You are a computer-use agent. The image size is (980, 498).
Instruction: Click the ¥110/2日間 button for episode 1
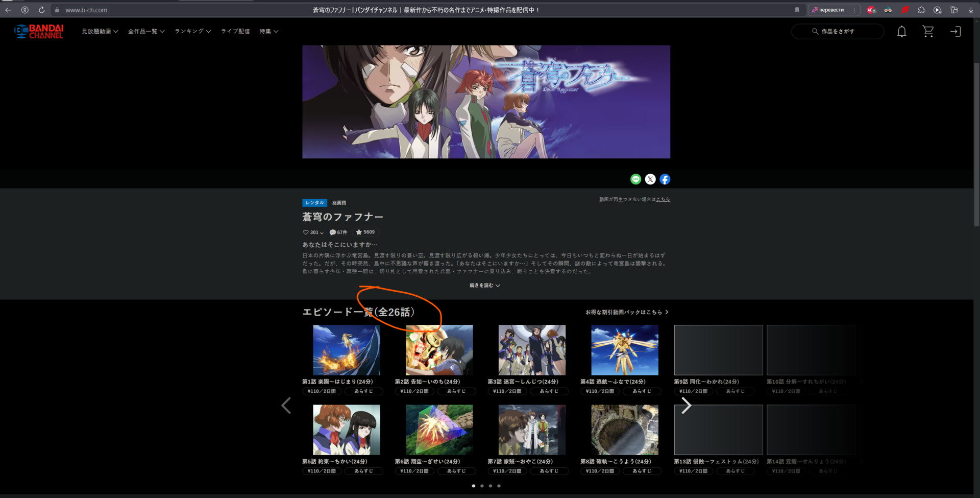[x=322, y=391]
